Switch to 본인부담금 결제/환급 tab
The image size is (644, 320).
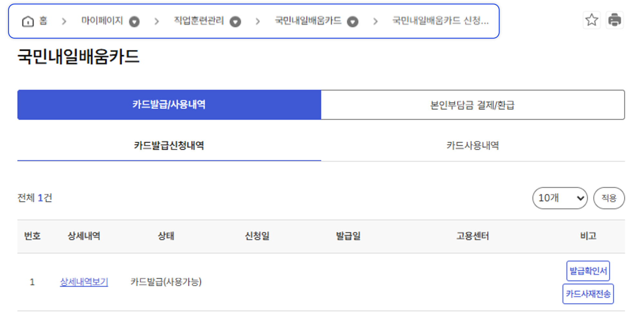pyautogui.click(x=473, y=105)
